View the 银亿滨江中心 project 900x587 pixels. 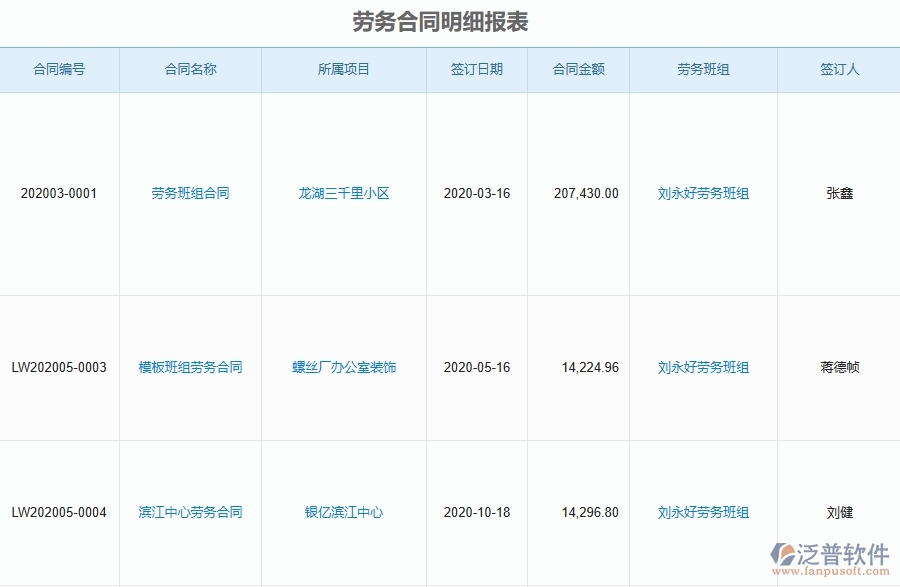[345, 511]
